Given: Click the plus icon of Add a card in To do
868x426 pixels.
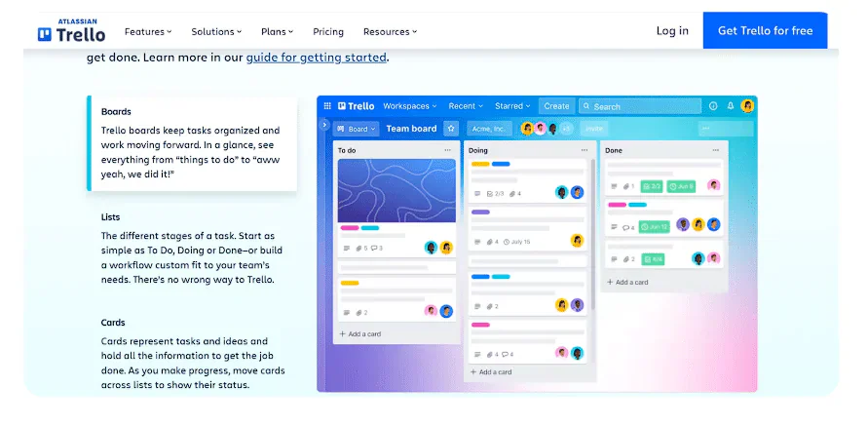Looking at the screenshot, I should coord(342,334).
